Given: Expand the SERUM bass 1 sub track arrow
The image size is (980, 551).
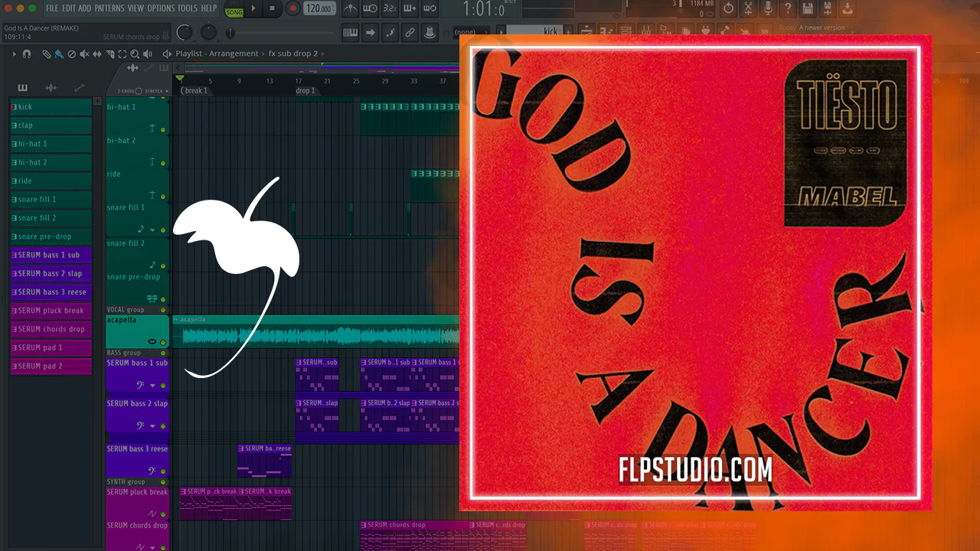Looking at the screenshot, I should [x=152, y=386].
